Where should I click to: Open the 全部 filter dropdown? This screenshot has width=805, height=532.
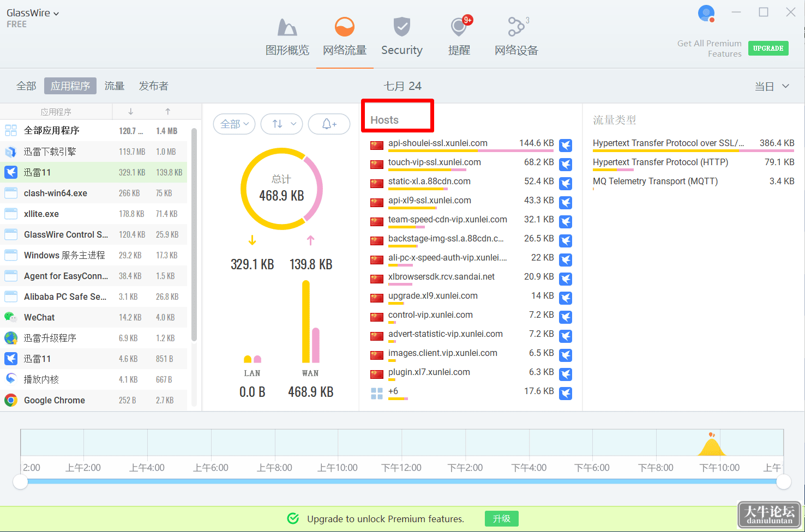pyautogui.click(x=235, y=124)
